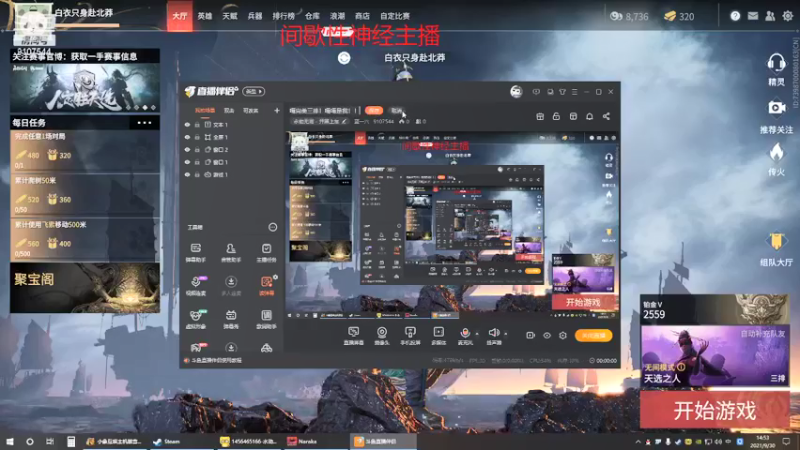Toggle preview eye icon in bottom bar
800x450 pixels.
546,336
